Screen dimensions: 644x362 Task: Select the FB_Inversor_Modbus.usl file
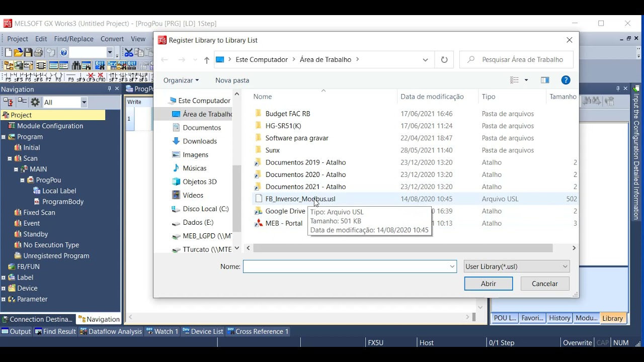pyautogui.click(x=300, y=199)
